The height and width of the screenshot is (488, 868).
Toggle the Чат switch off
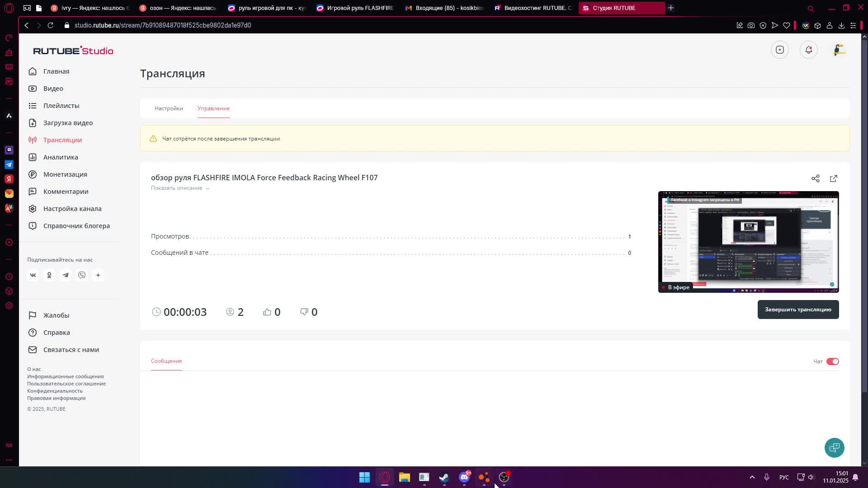pyautogui.click(x=832, y=361)
